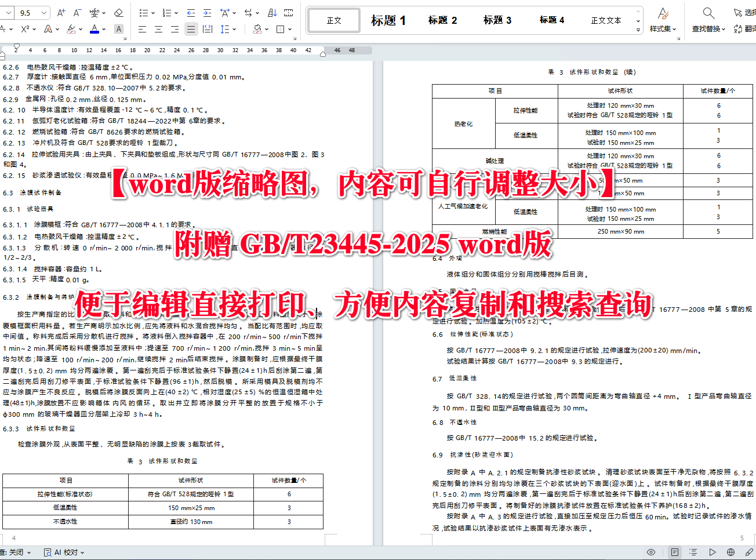Open AI 校对 from the status bar
Image resolution: width=756 pixels, height=560 pixels.
point(63,552)
